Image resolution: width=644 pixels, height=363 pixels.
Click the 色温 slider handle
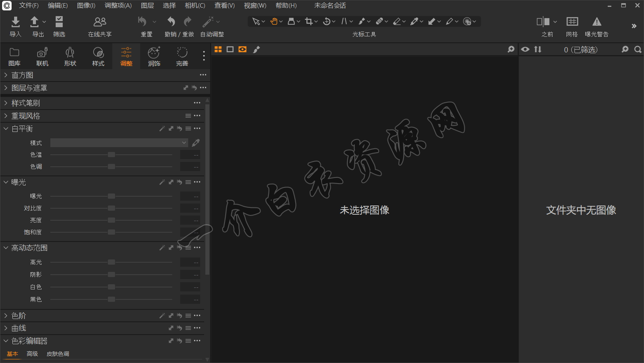[x=111, y=155]
